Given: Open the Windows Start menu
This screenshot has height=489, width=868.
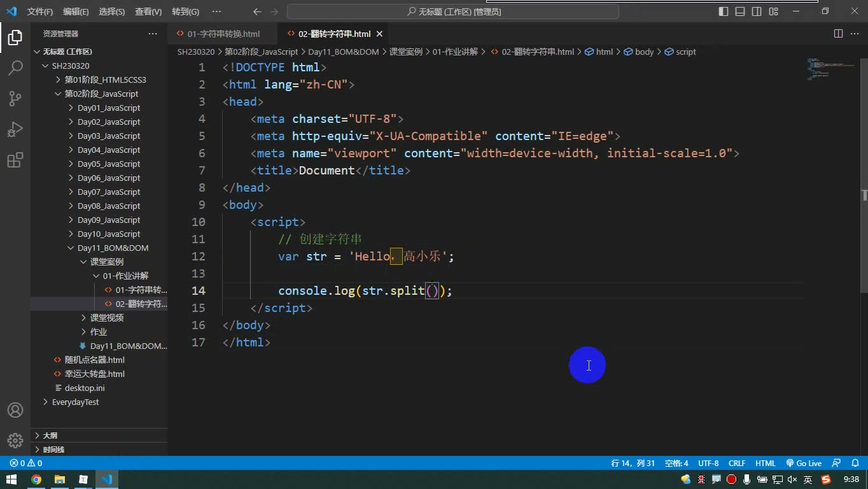Looking at the screenshot, I should tap(11, 479).
